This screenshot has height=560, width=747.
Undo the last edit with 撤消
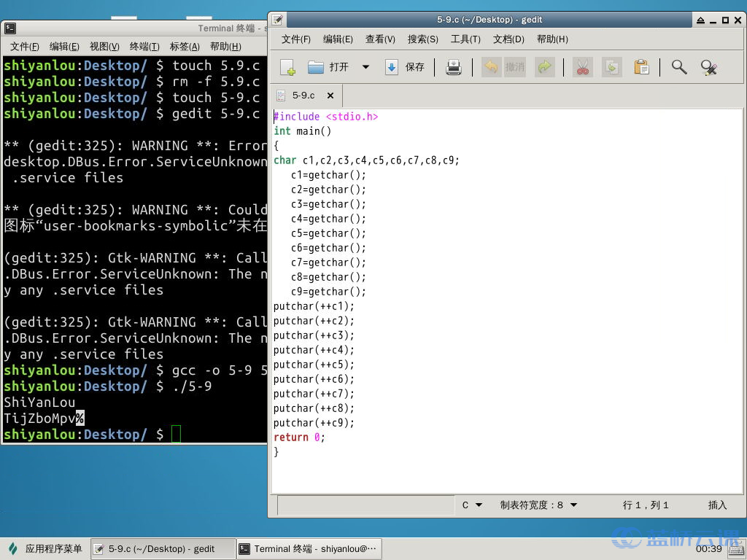[505, 67]
